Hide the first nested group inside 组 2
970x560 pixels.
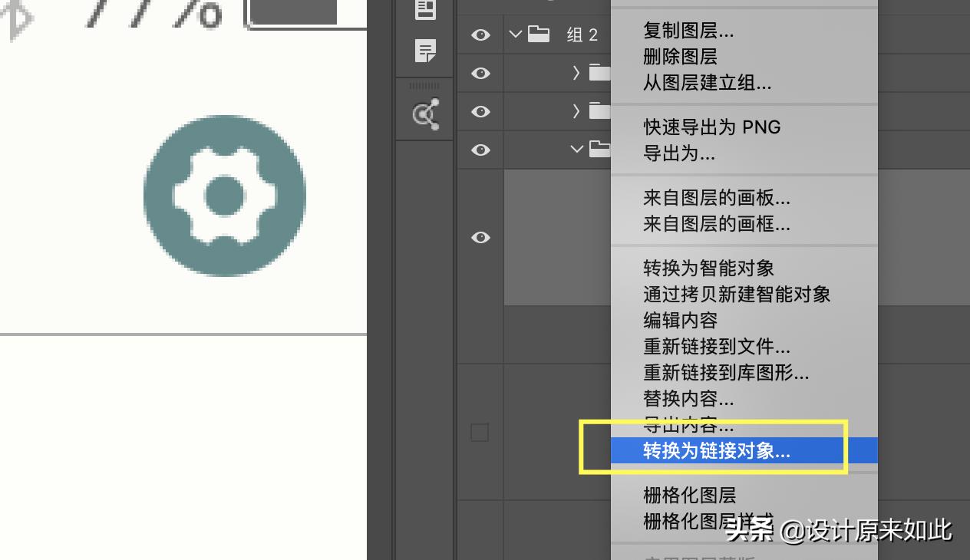480,73
